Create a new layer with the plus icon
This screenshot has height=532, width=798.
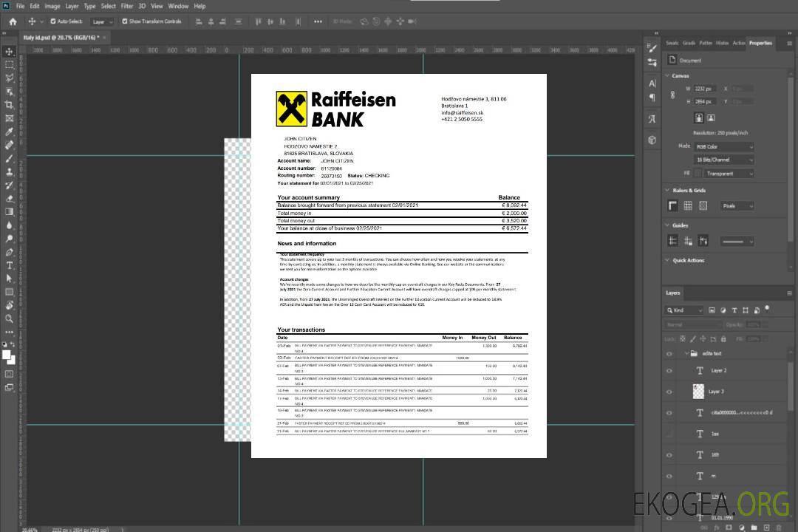[766, 528]
